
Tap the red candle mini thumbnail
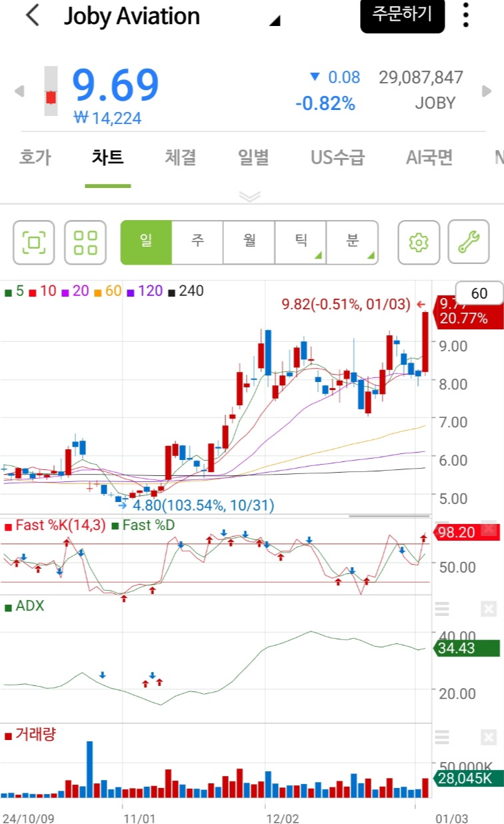51,91
